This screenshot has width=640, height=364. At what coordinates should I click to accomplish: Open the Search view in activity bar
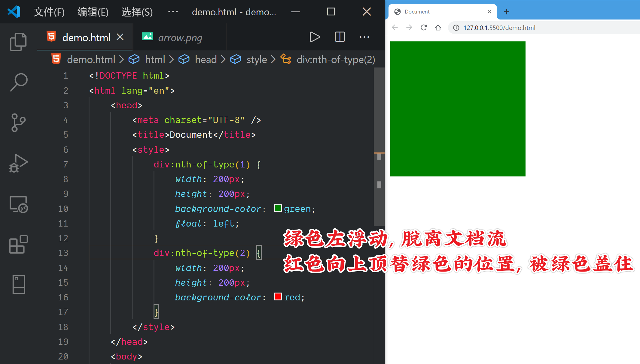[x=18, y=82]
